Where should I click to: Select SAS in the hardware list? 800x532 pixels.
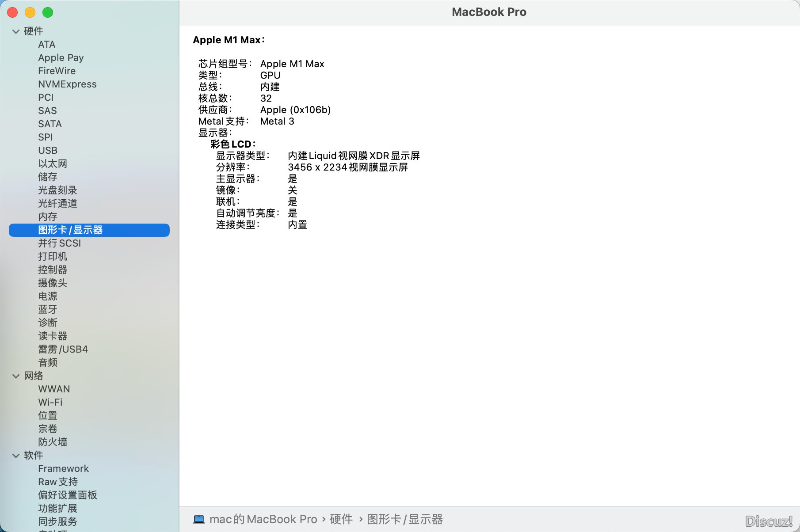pyautogui.click(x=48, y=111)
